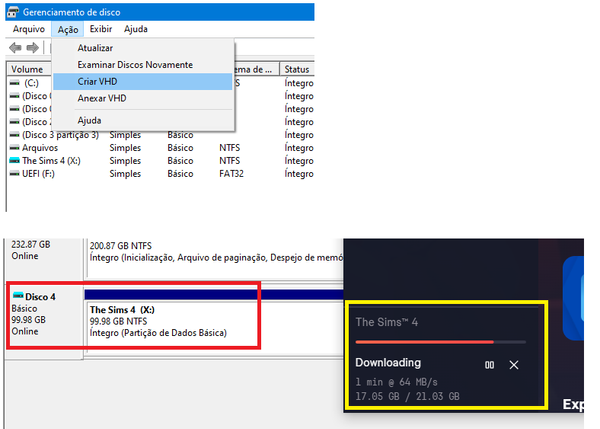Click Básico cell in UEFI (F:) row

click(x=180, y=174)
